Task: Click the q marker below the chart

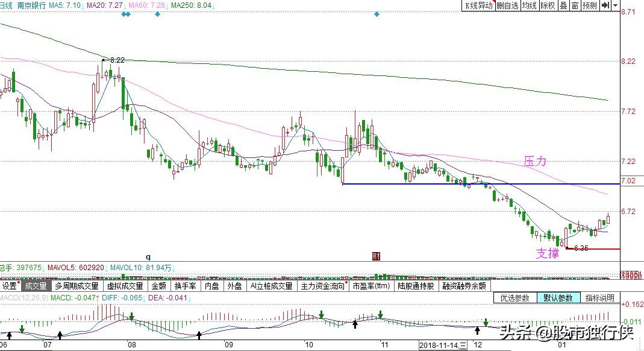Action: [x=148, y=258]
